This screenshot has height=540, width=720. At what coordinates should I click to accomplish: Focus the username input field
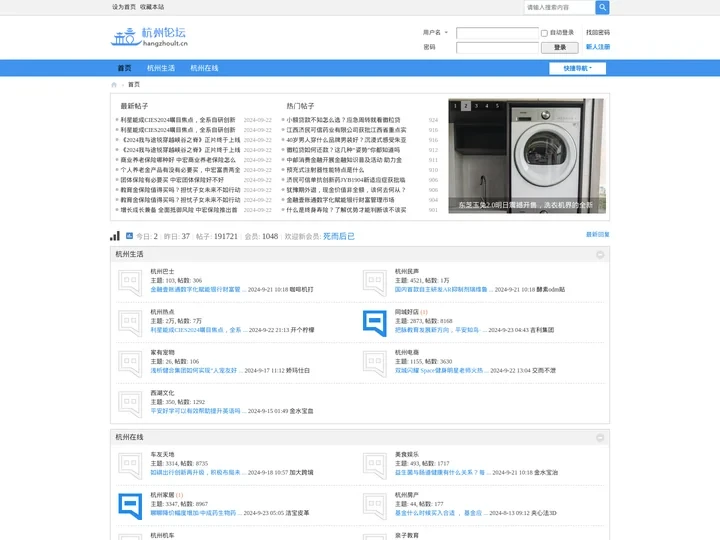pos(497,33)
